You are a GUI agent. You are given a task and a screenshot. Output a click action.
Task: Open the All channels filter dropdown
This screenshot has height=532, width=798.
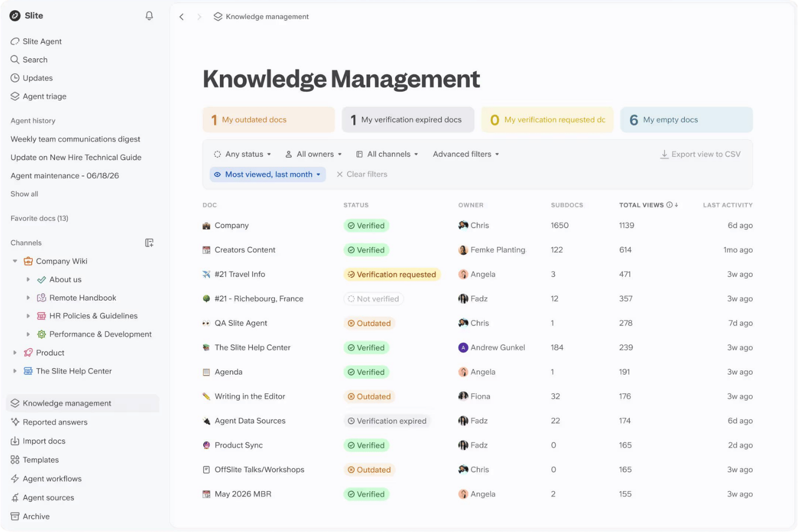(387, 154)
